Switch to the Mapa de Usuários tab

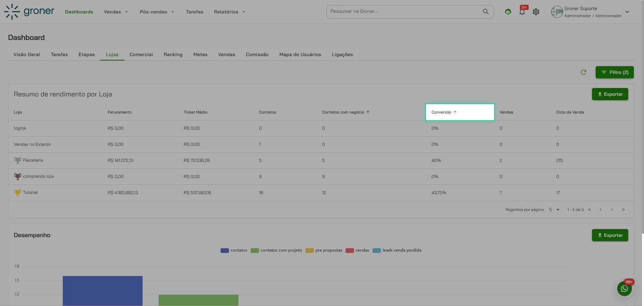(x=300, y=54)
